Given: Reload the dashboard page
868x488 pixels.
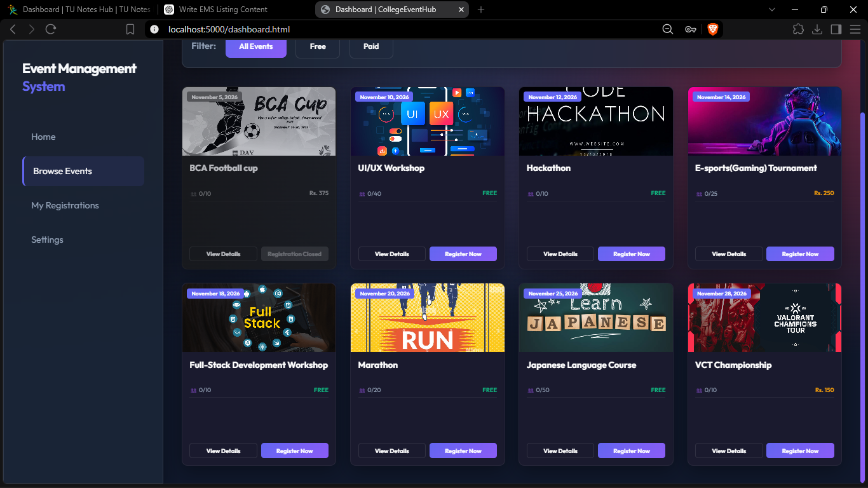Looking at the screenshot, I should (x=51, y=29).
